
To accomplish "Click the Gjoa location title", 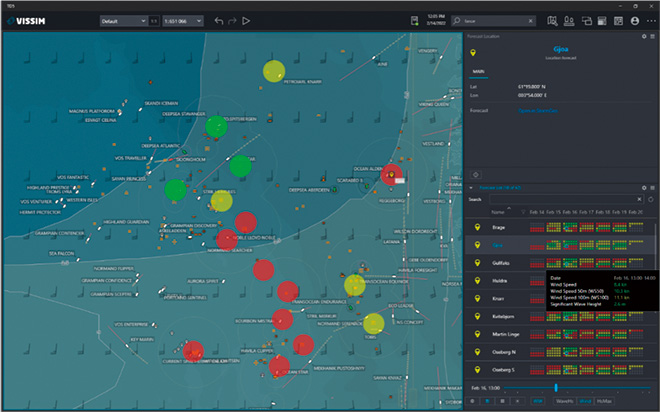I will pos(561,49).
